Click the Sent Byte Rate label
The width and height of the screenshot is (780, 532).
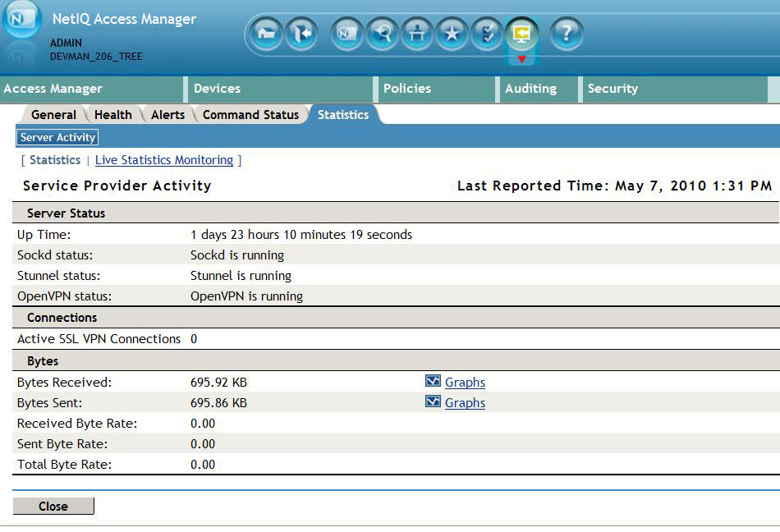click(x=62, y=444)
